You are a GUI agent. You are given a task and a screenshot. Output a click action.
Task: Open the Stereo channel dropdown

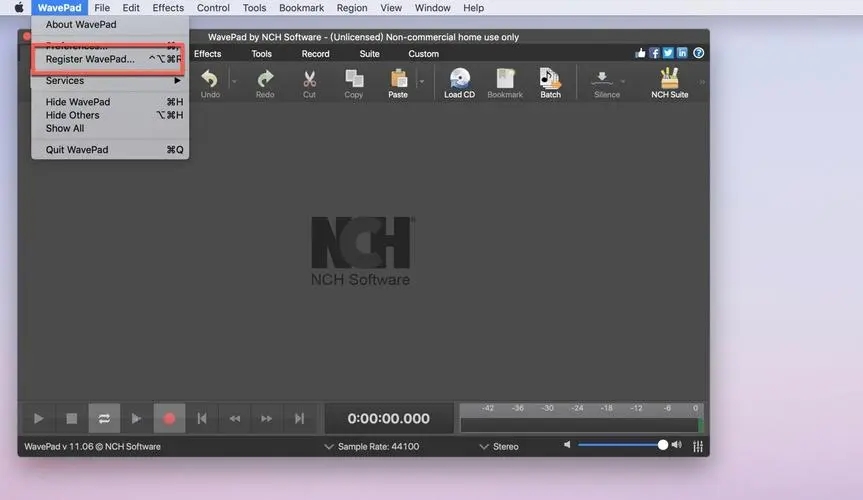[x=498, y=446]
